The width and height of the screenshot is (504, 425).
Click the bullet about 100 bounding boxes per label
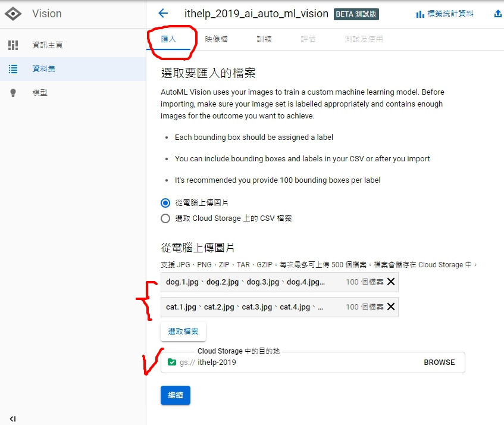277,180
